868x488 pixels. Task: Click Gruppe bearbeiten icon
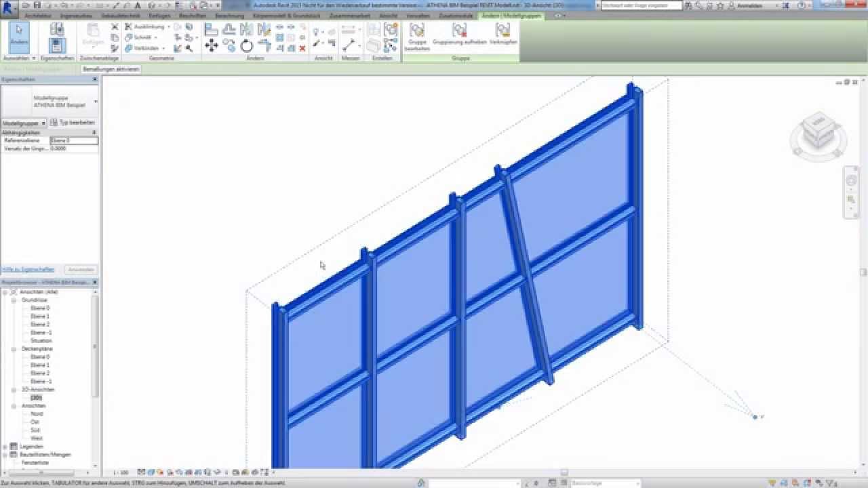[417, 37]
